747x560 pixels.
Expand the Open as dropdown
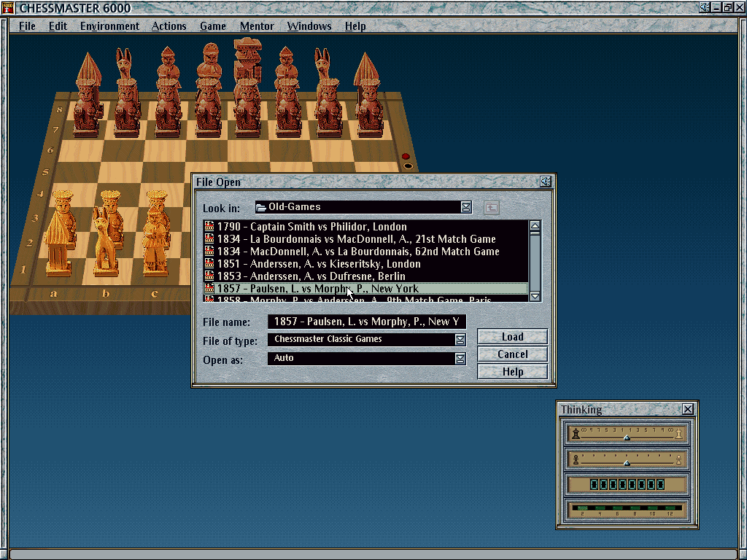click(x=460, y=359)
